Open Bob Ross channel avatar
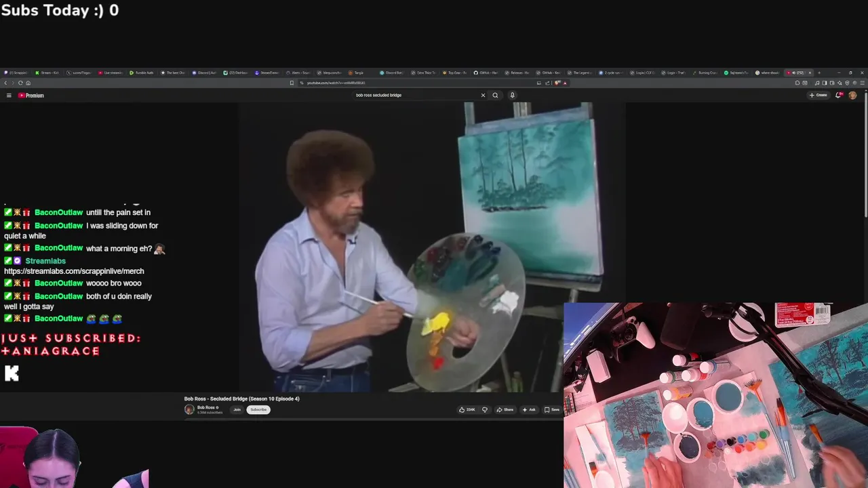868x488 pixels. [x=189, y=409]
